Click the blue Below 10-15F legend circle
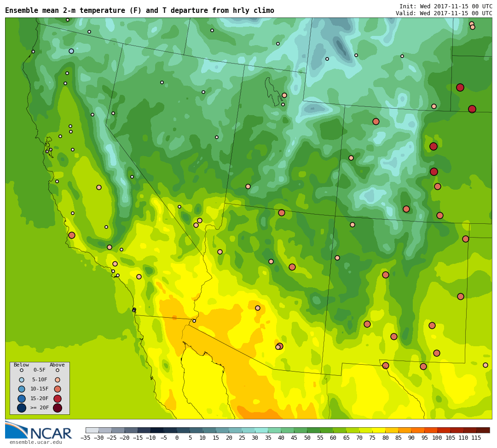 (22, 389)
